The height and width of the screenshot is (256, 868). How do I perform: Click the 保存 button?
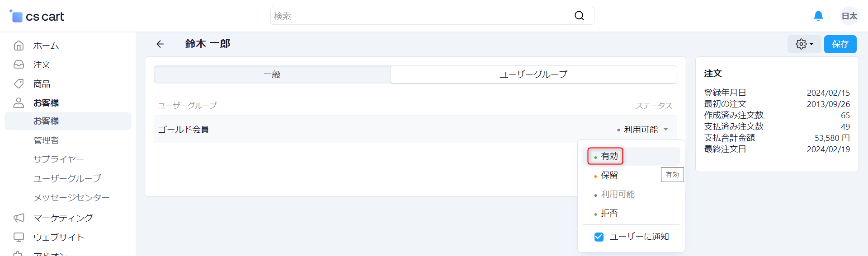tap(840, 44)
